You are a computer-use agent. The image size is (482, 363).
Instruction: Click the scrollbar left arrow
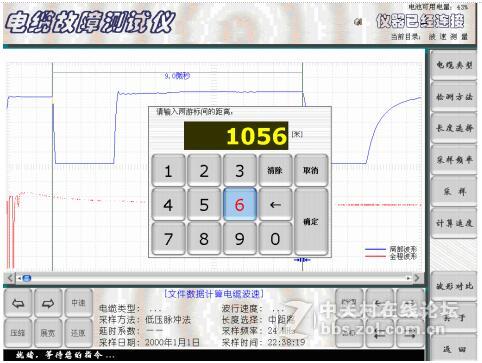coord(10,278)
